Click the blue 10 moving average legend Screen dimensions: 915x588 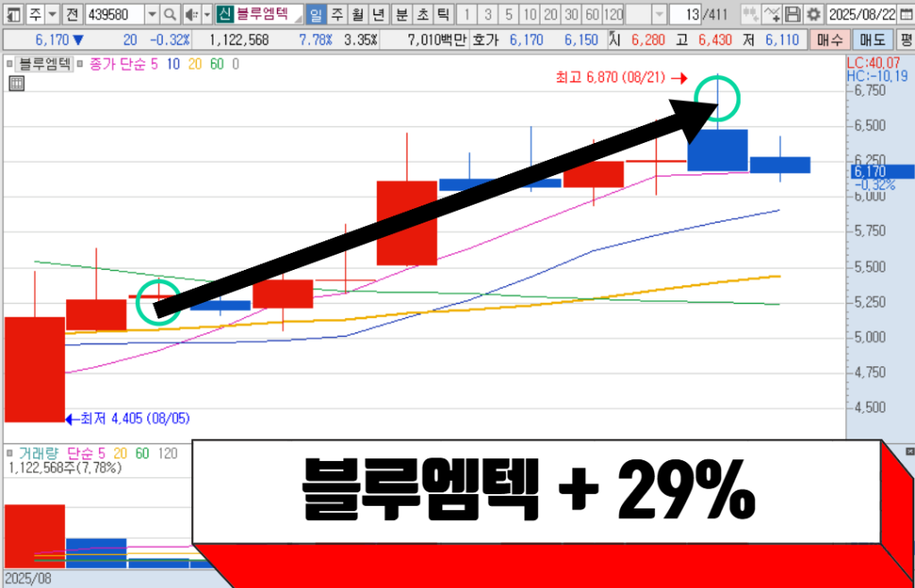[x=174, y=64]
